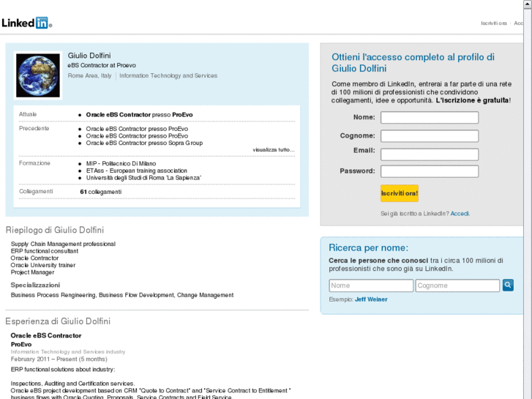This screenshot has width=532, height=399.
Task: Click the Esperienza di Giulio Dolfini heading
Action: tap(58, 321)
